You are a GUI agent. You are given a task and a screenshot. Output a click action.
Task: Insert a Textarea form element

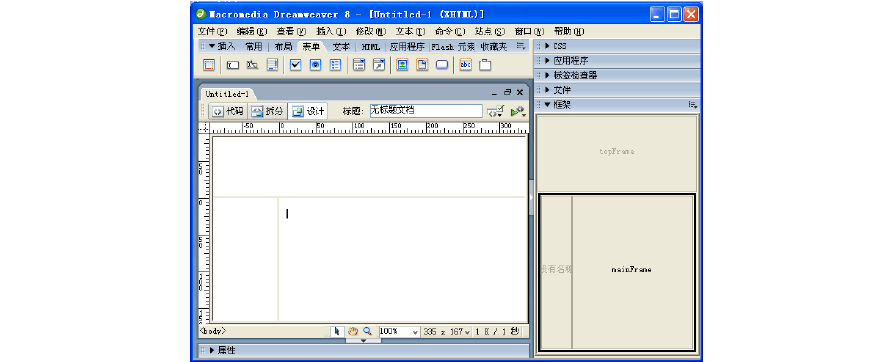click(273, 65)
